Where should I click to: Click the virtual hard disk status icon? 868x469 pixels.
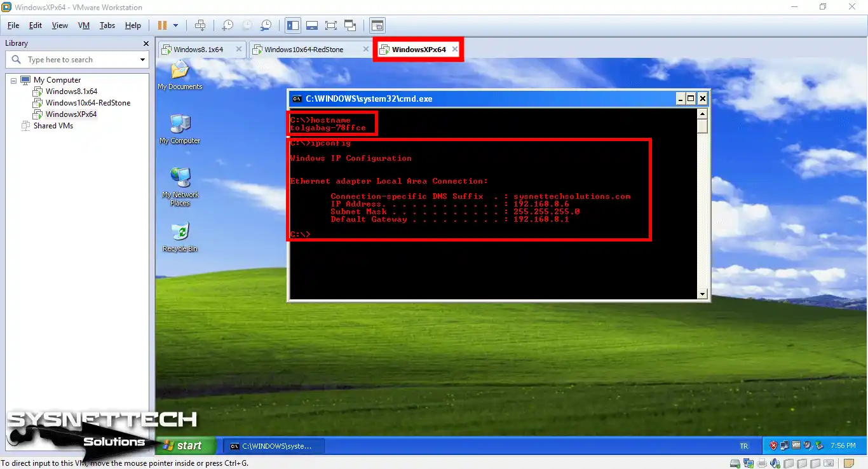pyautogui.click(x=735, y=463)
